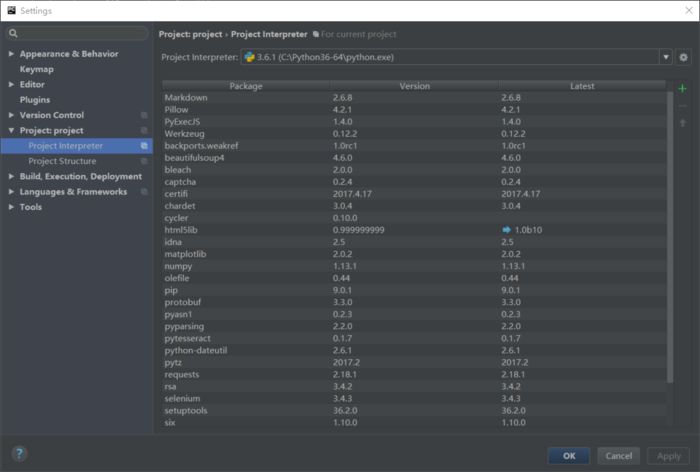Expand the Version Control arrow
The height and width of the screenshot is (472, 700).
[x=11, y=115]
